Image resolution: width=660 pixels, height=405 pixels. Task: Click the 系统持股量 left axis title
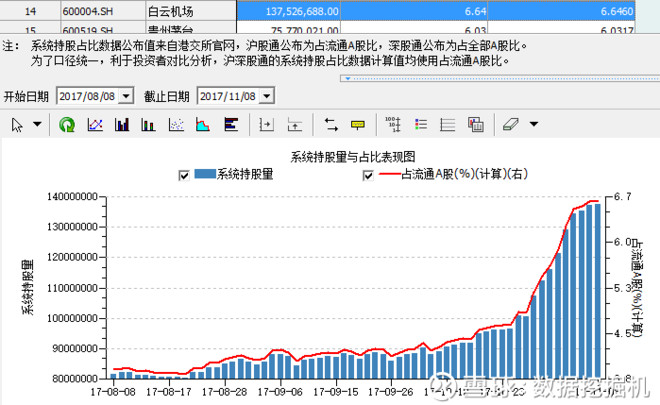click(27, 287)
